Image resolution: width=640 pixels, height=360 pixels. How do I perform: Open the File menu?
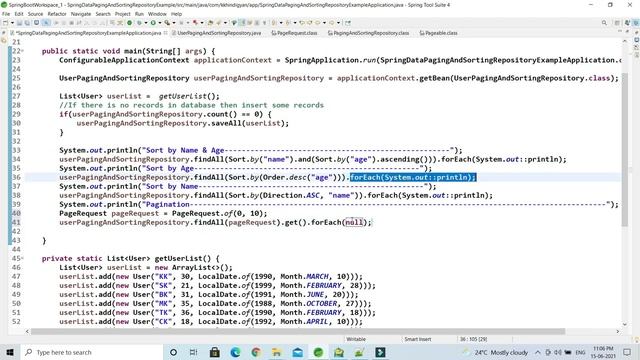6,14
